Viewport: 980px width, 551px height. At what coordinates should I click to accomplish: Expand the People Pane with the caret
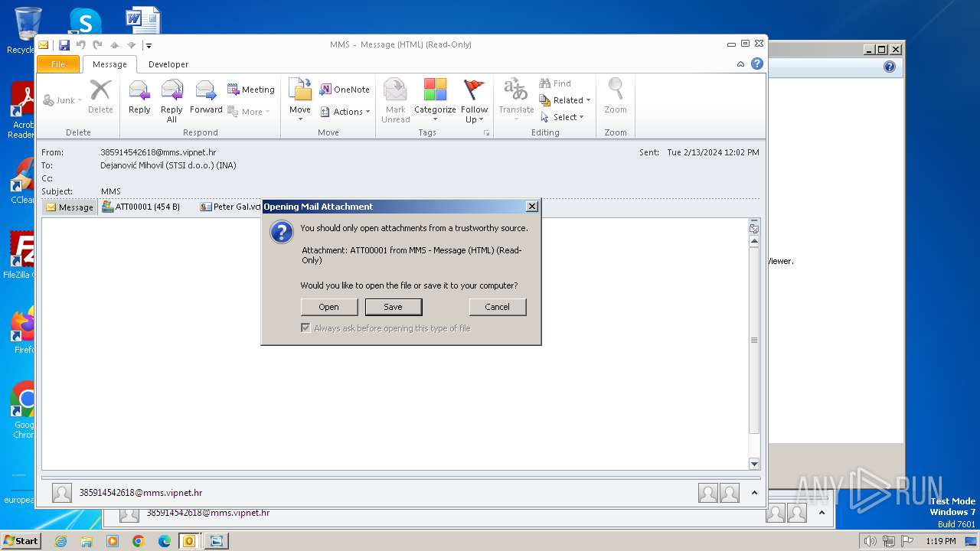(754, 493)
